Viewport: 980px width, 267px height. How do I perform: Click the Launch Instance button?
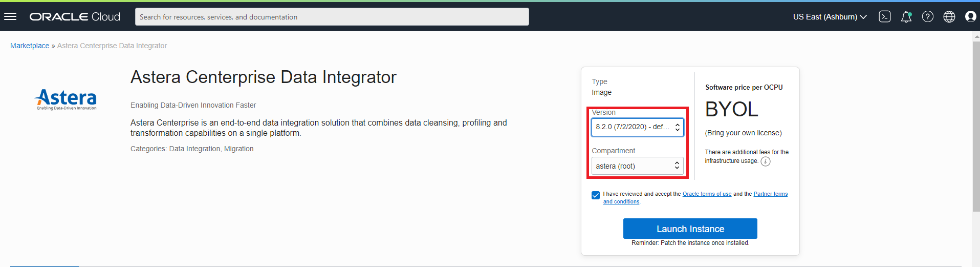tap(690, 229)
